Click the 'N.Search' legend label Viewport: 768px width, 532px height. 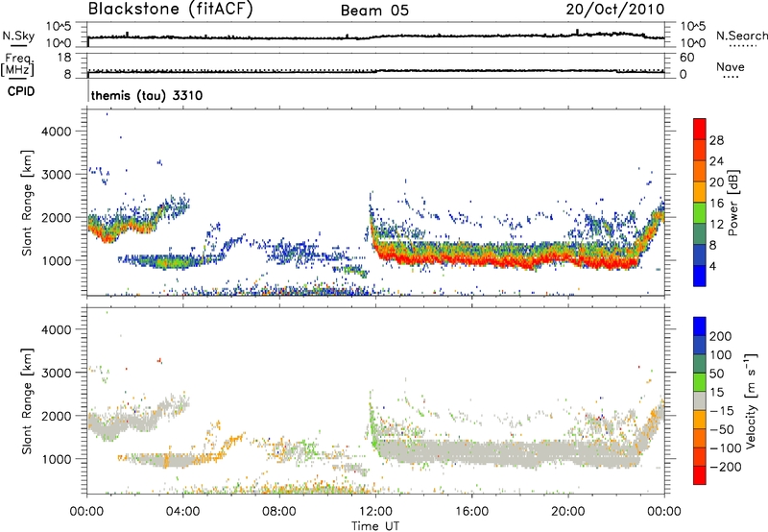742,36
